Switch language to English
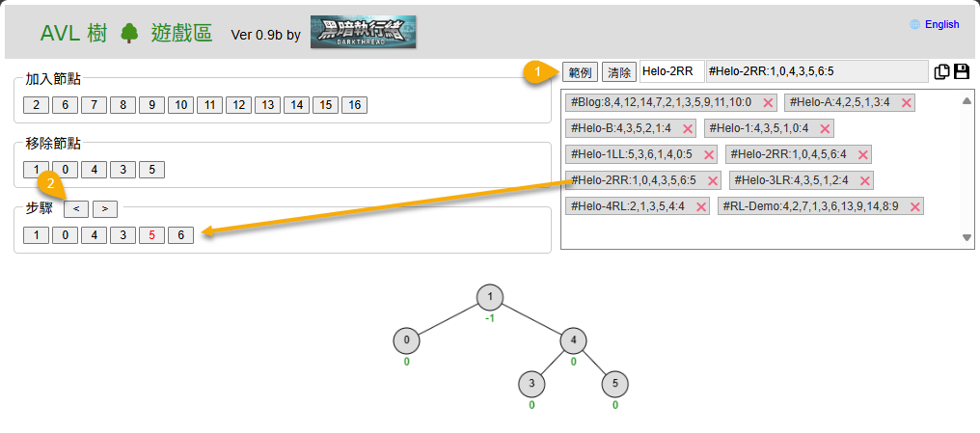Image resolution: width=980 pixels, height=433 pixels. point(941,25)
